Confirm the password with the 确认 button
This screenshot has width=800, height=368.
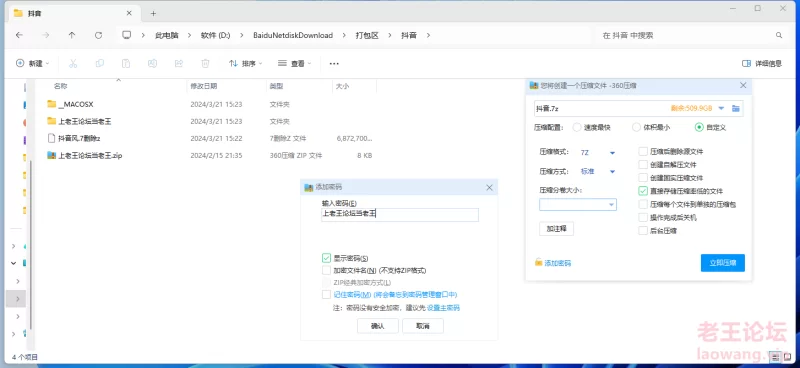[378, 326]
